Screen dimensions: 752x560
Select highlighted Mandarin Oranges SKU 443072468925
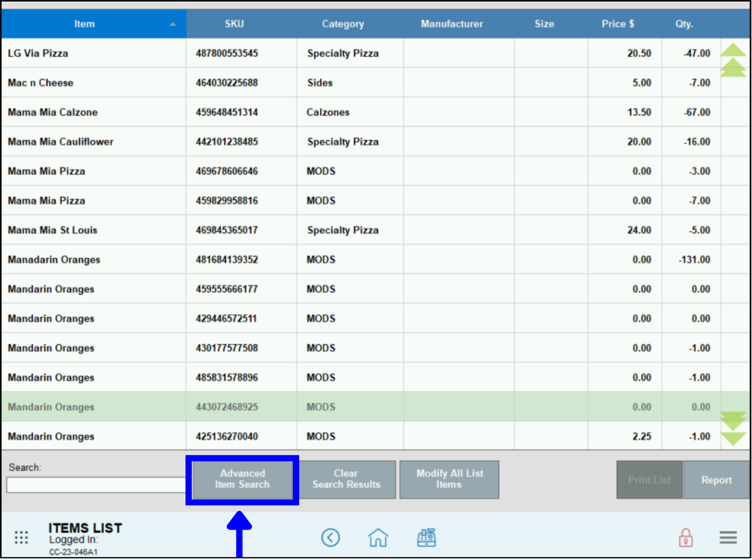click(x=361, y=407)
